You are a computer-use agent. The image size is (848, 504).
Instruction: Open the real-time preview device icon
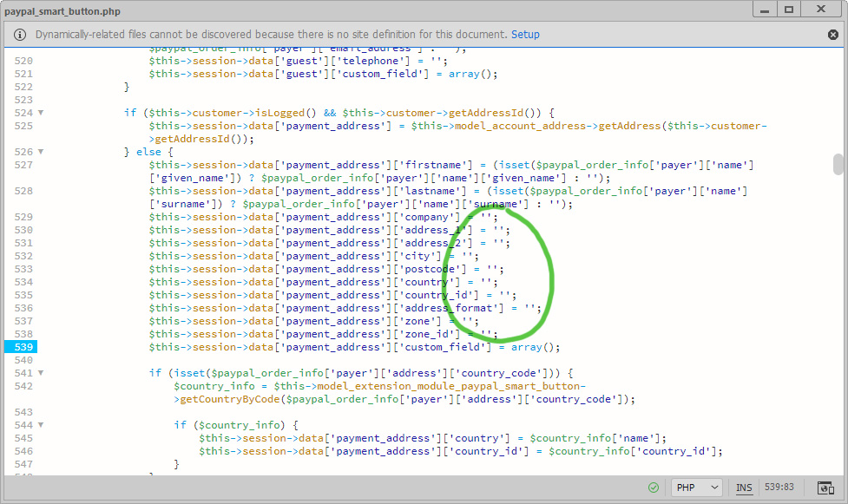(x=825, y=488)
